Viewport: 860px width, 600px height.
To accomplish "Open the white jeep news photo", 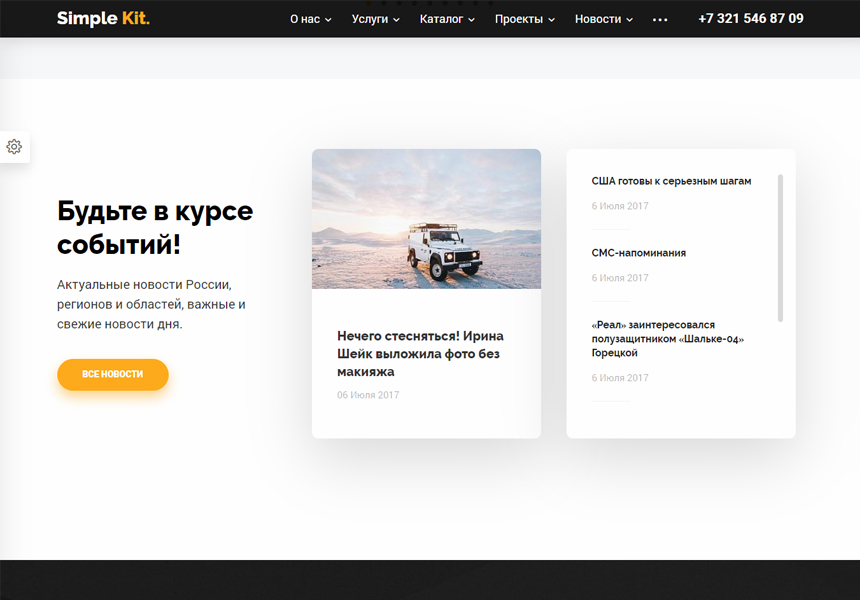I will click(426, 219).
